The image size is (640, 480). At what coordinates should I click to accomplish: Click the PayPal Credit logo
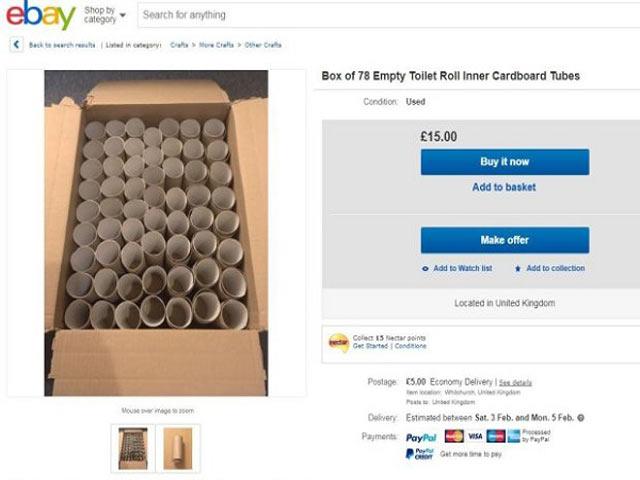[420, 454]
